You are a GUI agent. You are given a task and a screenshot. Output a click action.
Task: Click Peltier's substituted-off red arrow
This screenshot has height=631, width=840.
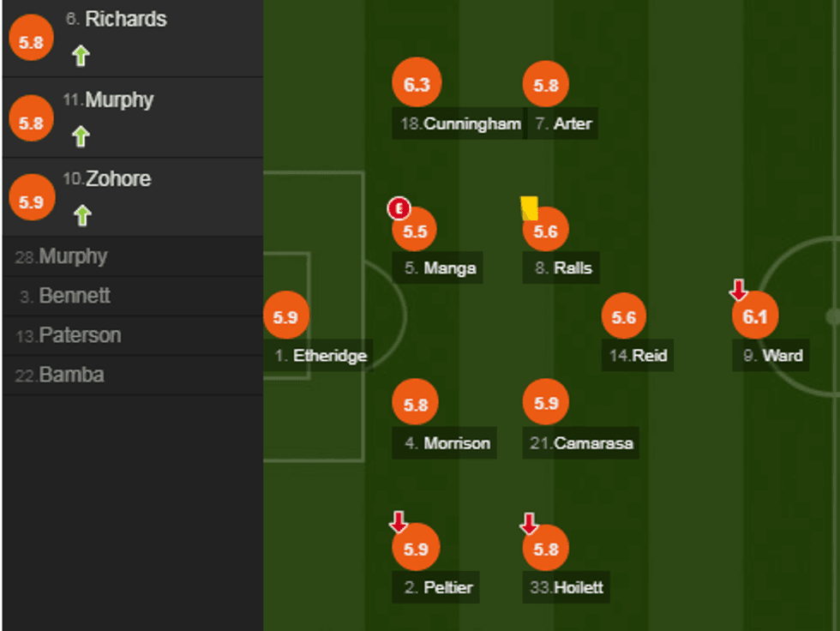point(399,521)
